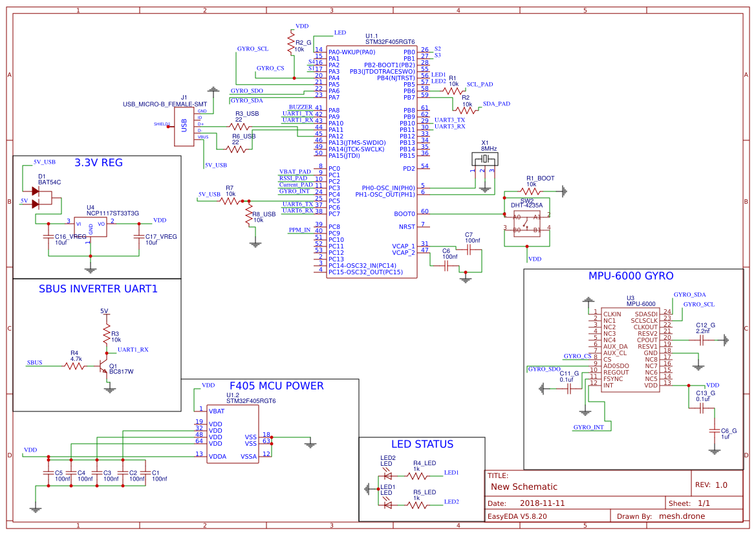
Task: Click the X1 8MHz crystal symbol
Action: coord(484,158)
